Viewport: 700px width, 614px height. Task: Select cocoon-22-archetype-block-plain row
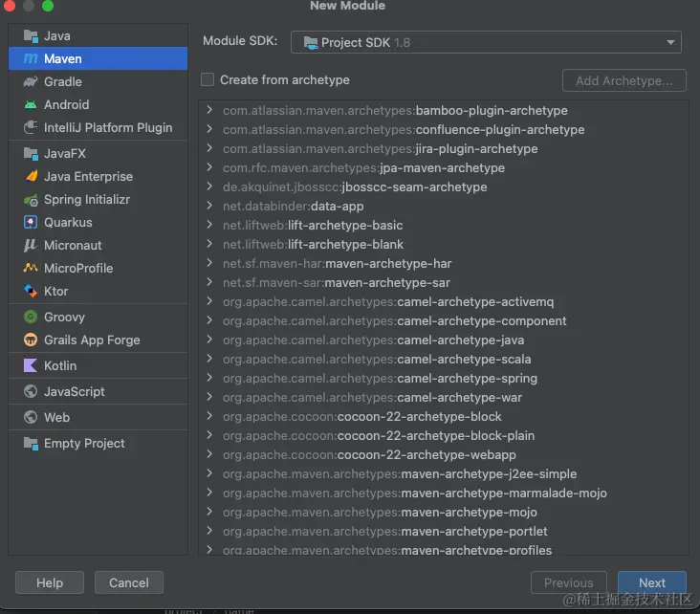pyautogui.click(x=444, y=435)
